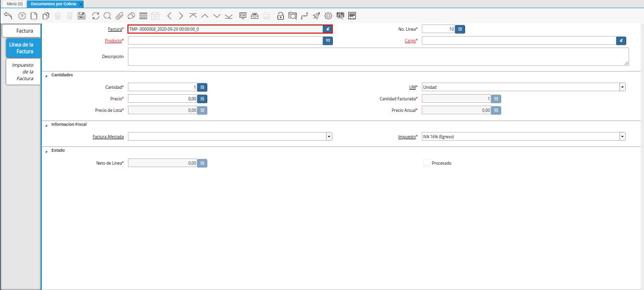Image resolution: width=644 pixels, height=290 pixels.
Task: Open calculator beside Cantidad field
Action: tap(202, 87)
